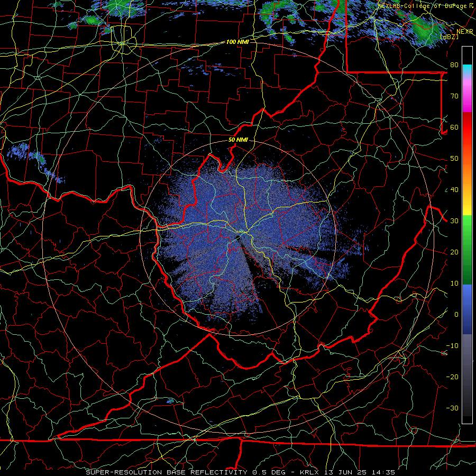The image size is (476, 476).
Task: Click the -30 value on the dBZ scale
Action: (x=452, y=408)
